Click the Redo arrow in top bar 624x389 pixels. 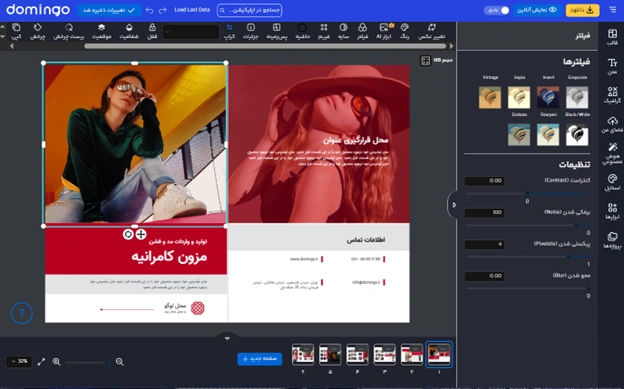162,10
